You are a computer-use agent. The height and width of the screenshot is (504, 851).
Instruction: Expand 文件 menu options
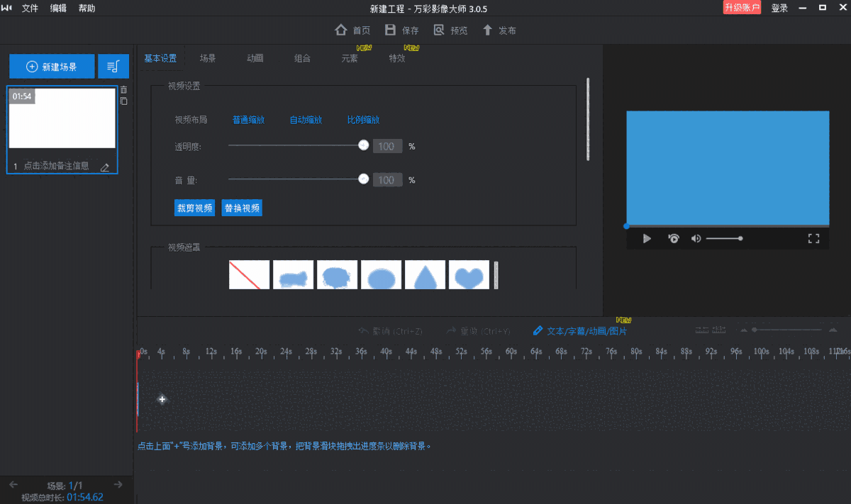coord(30,8)
